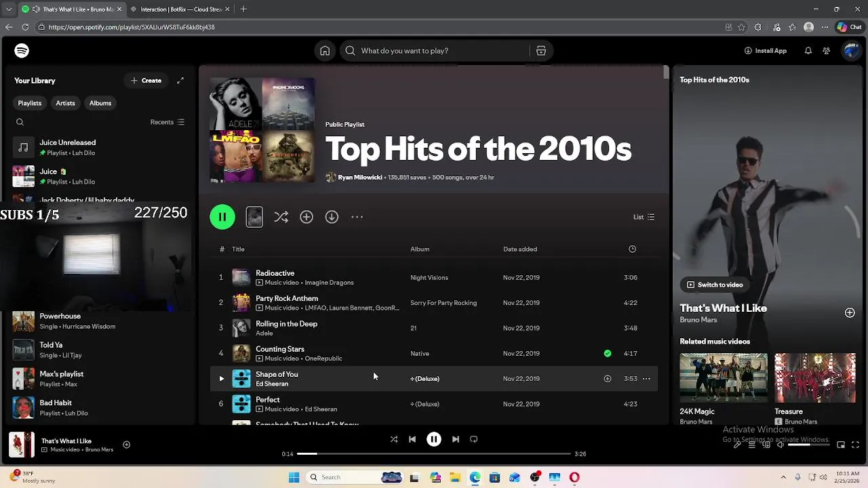
Task: Open Ryan Milowicki profile link
Action: pyautogui.click(x=360, y=178)
